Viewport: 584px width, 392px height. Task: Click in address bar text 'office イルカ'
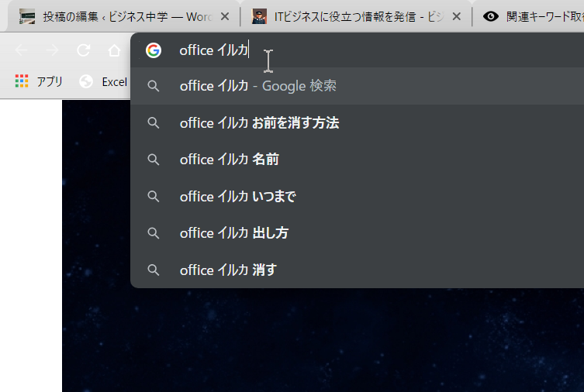click(x=214, y=50)
